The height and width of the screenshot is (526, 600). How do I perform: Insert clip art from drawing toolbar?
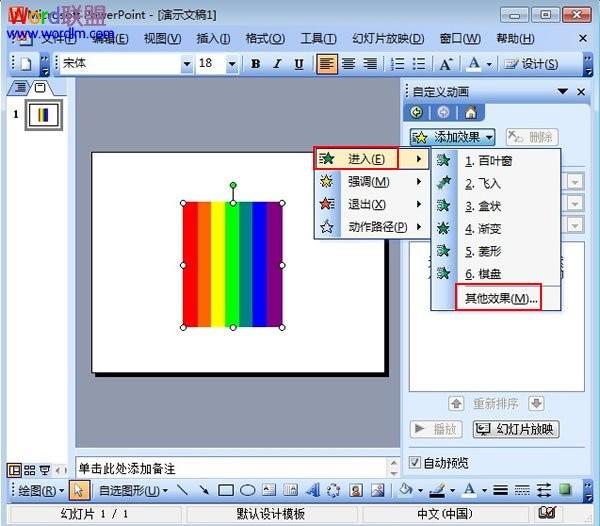356,490
